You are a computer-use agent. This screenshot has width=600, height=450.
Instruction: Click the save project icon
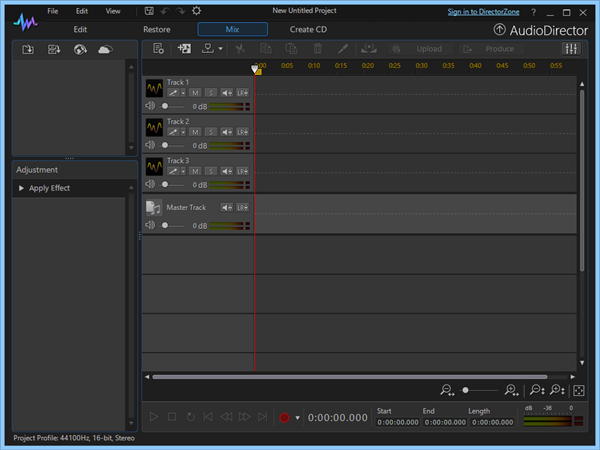pos(148,11)
